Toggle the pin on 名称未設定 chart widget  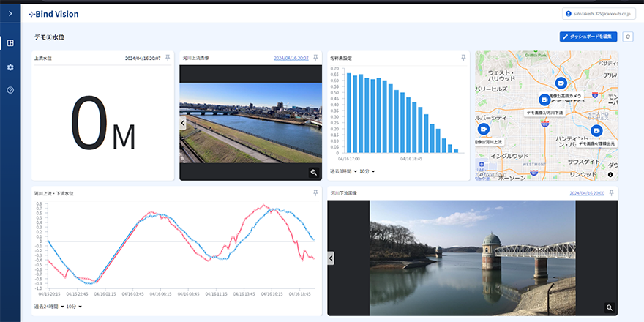463,57
